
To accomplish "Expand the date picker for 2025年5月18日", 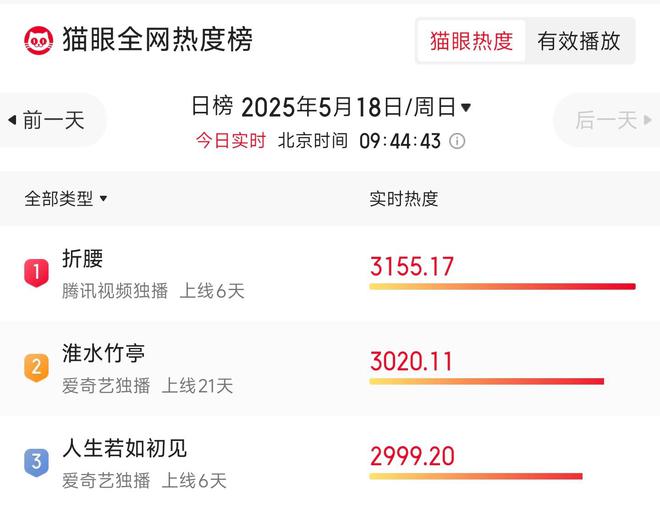I will [331, 107].
